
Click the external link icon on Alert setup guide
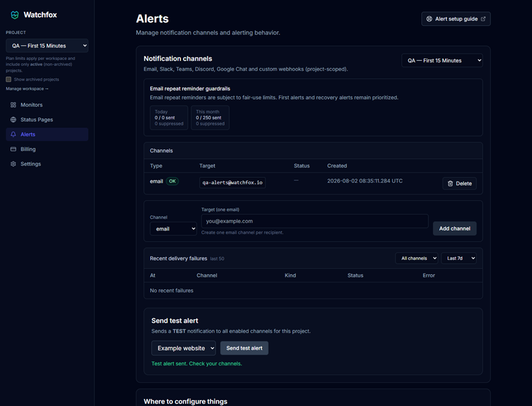tap(483, 19)
